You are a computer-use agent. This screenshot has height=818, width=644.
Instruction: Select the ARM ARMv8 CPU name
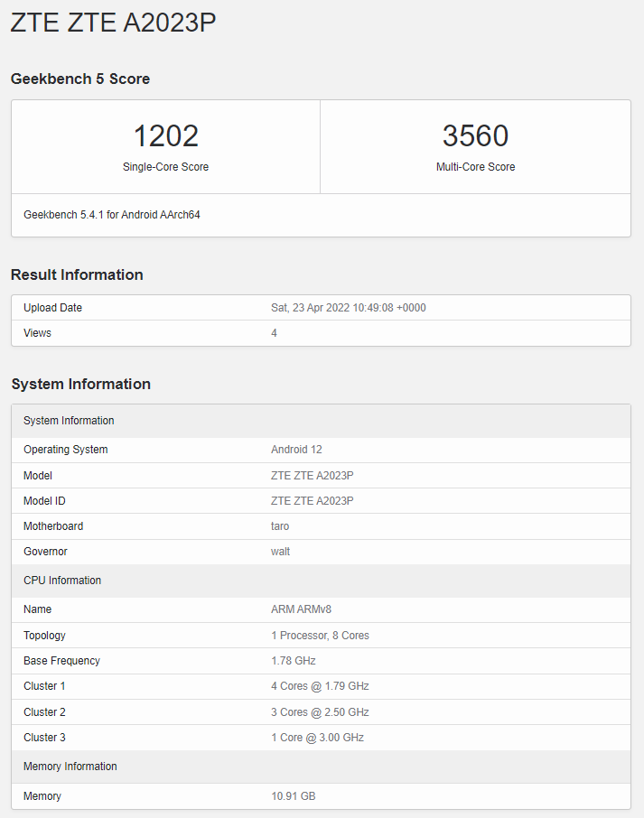pyautogui.click(x=301, y=609)
